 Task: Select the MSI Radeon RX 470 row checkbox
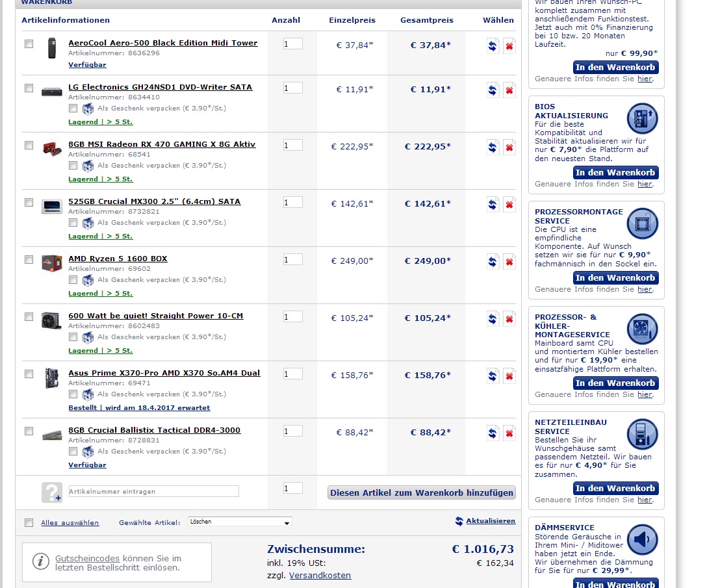[x=29, y=145]
